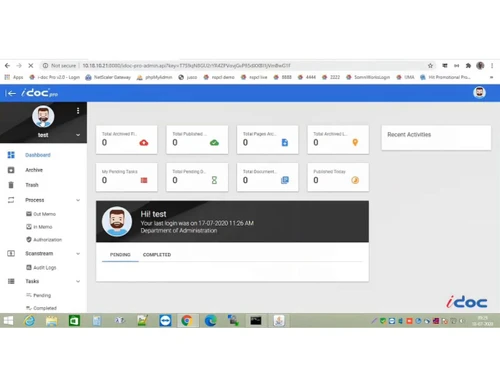The width and height of the screenshot is (500, 375).
Task: Select the Process menu item
Action: click(35, 200)
